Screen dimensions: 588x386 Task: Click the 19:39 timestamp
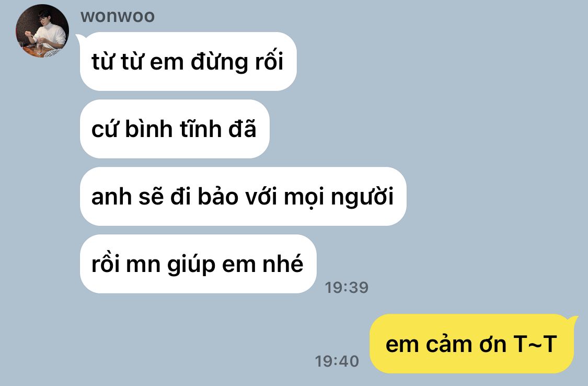(347, 288)
